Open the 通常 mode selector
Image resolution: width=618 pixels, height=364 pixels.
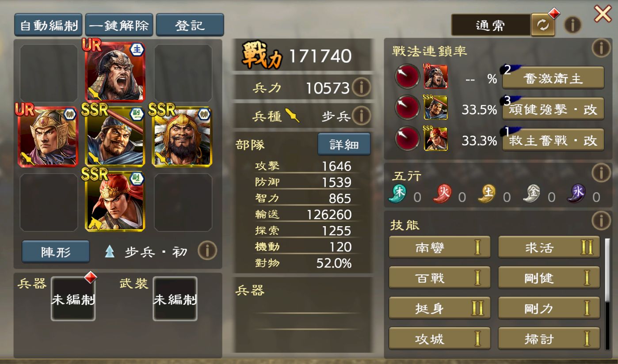[491, 25]
